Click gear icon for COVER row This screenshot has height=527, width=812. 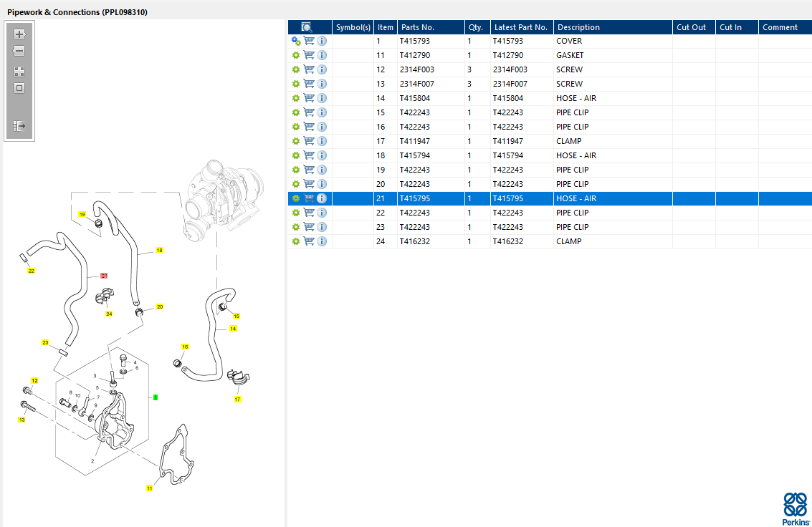pos(296,41)
